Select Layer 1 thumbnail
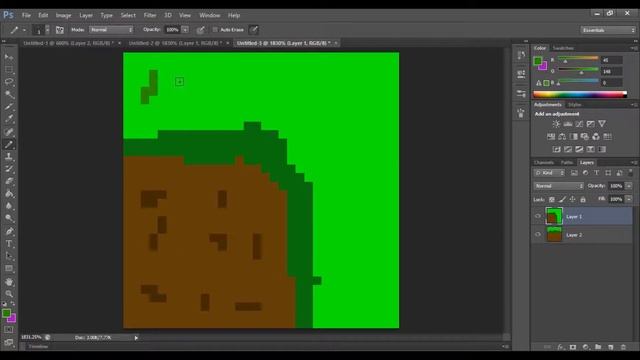Screen dimensions: 640x360 (554, 216)
